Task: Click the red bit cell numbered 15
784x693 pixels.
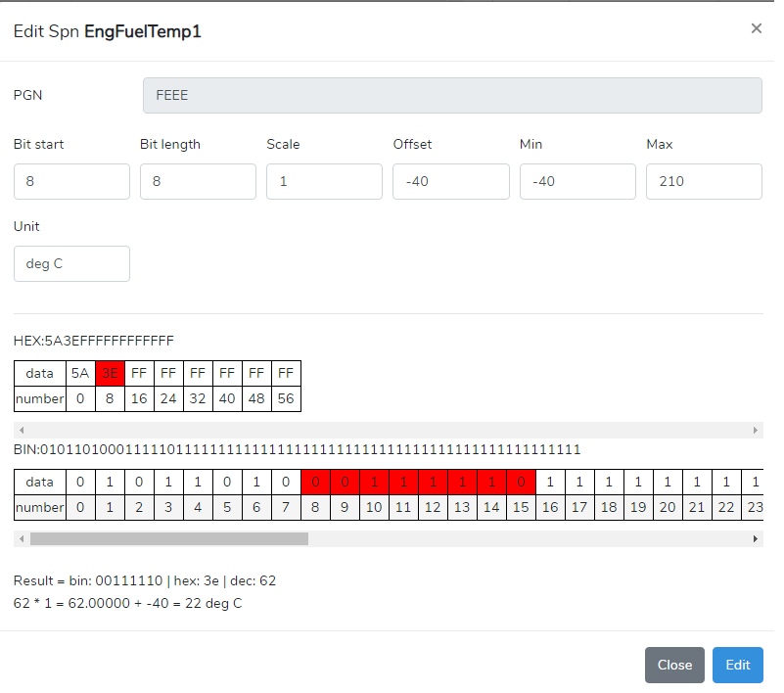Action: point(521,482)
